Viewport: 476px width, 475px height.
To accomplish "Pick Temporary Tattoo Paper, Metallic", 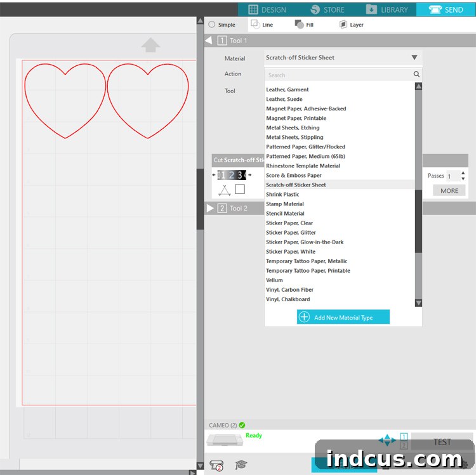I will pyautogui.click(x=307, y=261).
